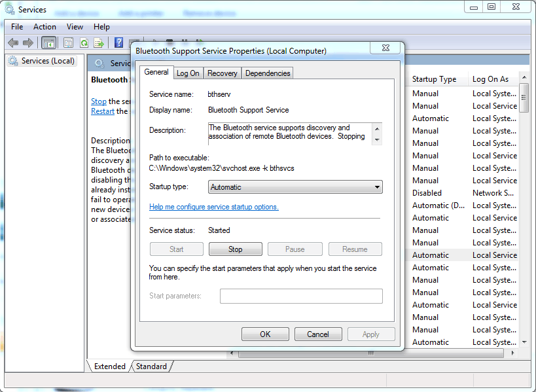The image size is (536, 392).
Task: Open the Properties toolbar icon in Services
Action: [x=68, y=43]
